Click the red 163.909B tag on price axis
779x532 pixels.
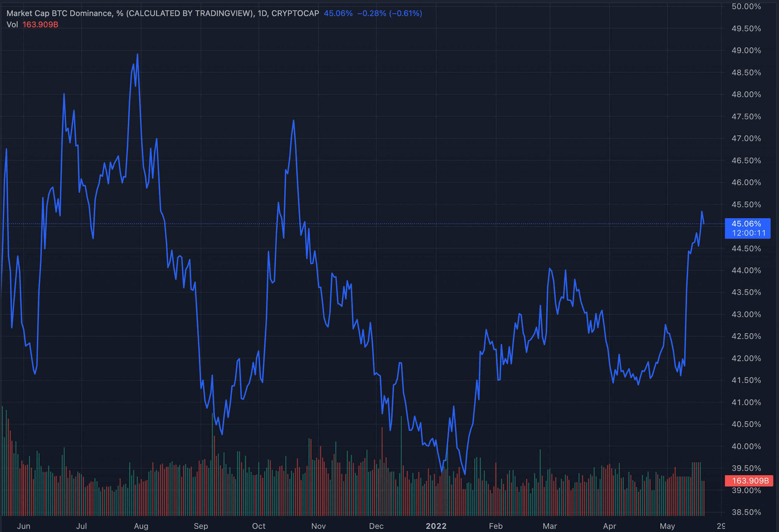coord(749,480)
